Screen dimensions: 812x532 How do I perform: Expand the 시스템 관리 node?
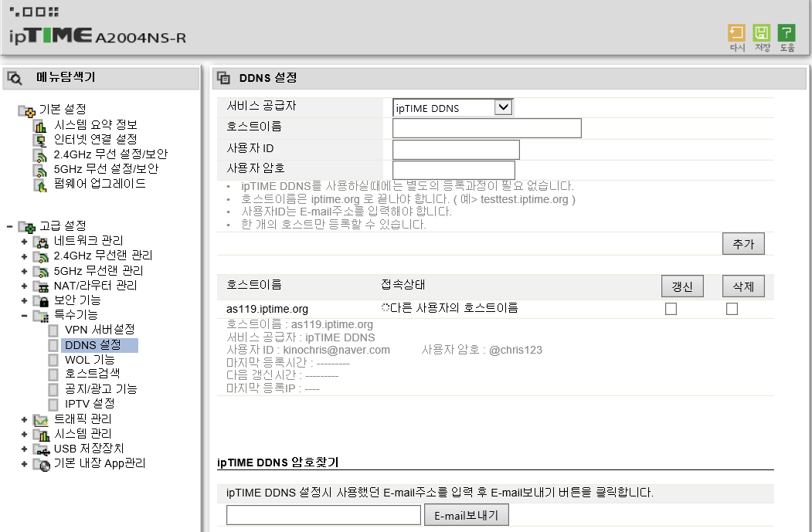click(24, 435)
